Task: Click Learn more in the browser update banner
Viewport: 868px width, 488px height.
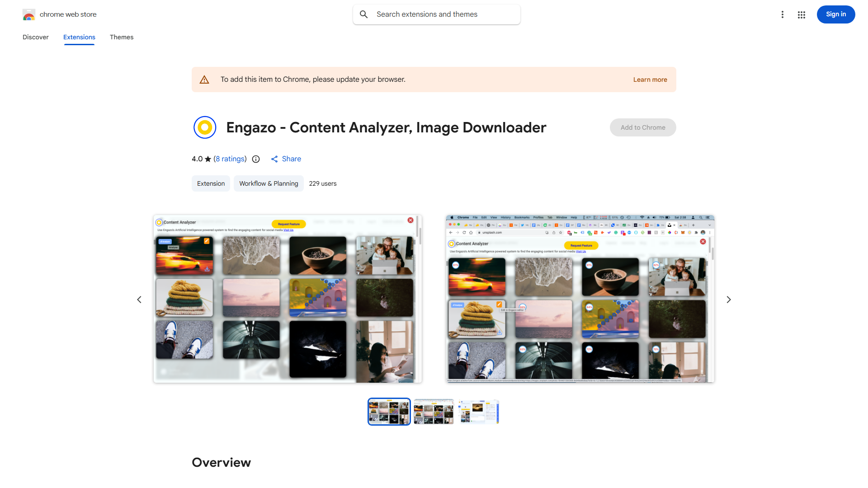Action: click(650, 79)
